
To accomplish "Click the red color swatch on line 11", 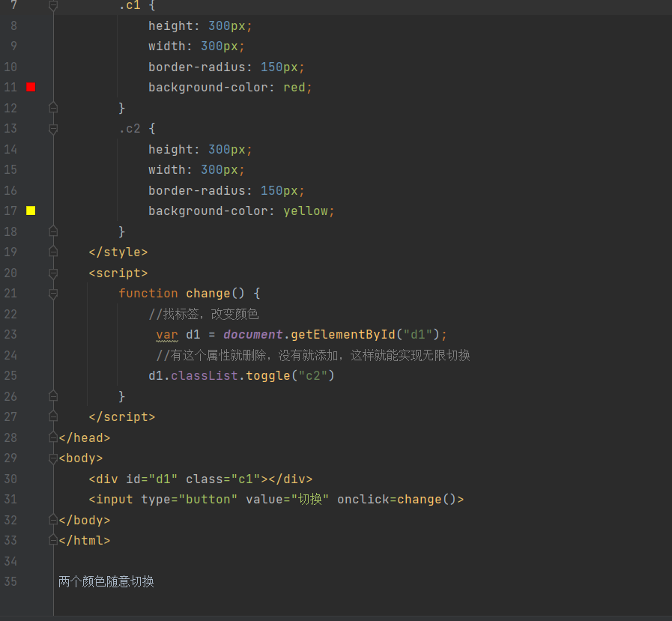I will (31, 88).
